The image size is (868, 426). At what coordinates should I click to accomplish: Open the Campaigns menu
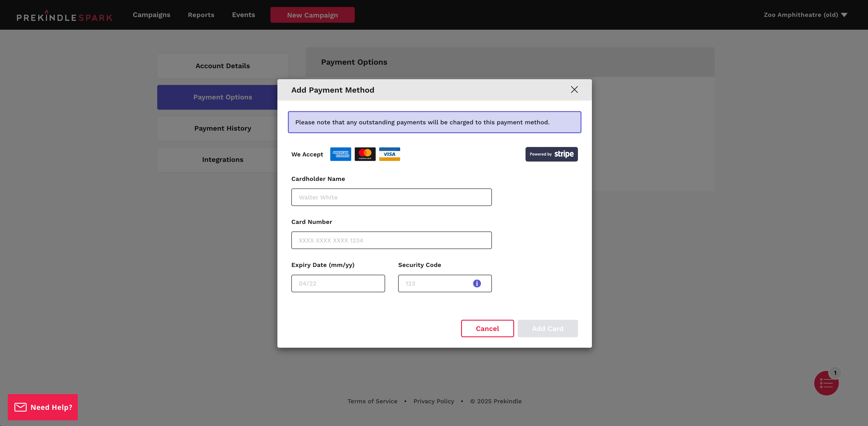point(151,15)
